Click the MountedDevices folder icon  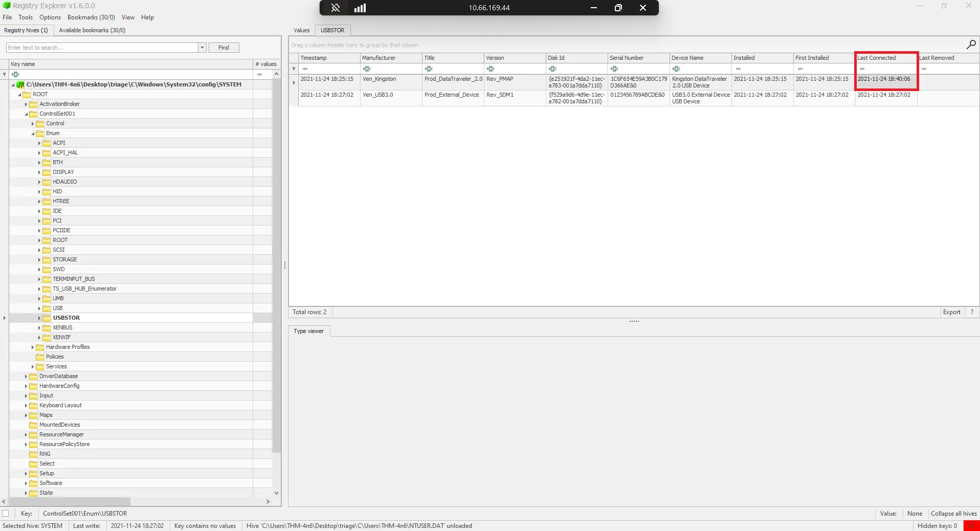(x=34, y=425)
